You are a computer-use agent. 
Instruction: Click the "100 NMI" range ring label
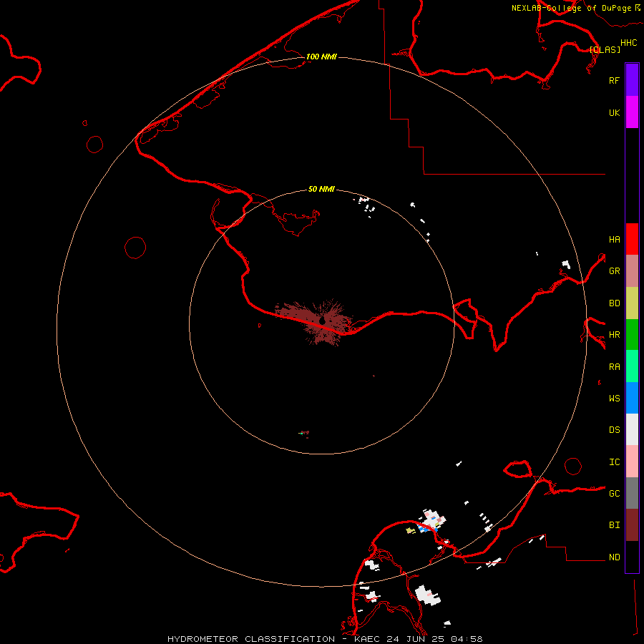(321, 57)
